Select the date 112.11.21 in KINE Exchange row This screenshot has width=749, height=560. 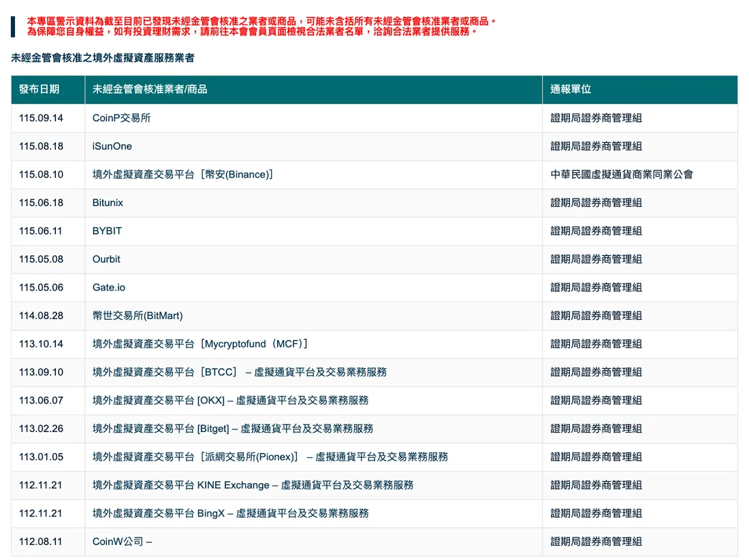(41, 484)
